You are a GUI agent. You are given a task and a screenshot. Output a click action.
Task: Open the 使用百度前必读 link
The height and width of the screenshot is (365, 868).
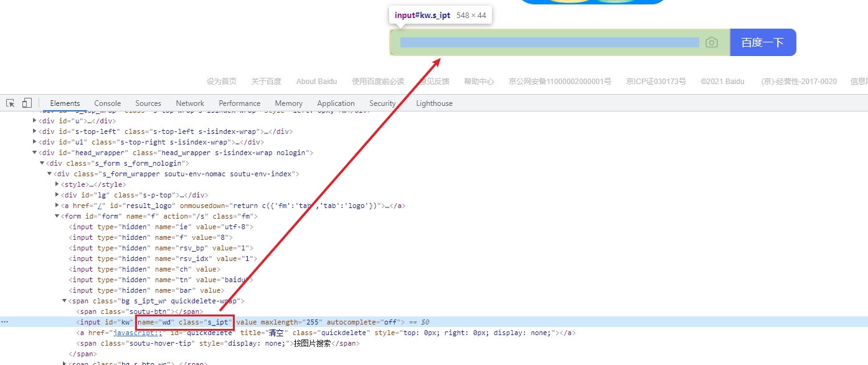(378, 81)
